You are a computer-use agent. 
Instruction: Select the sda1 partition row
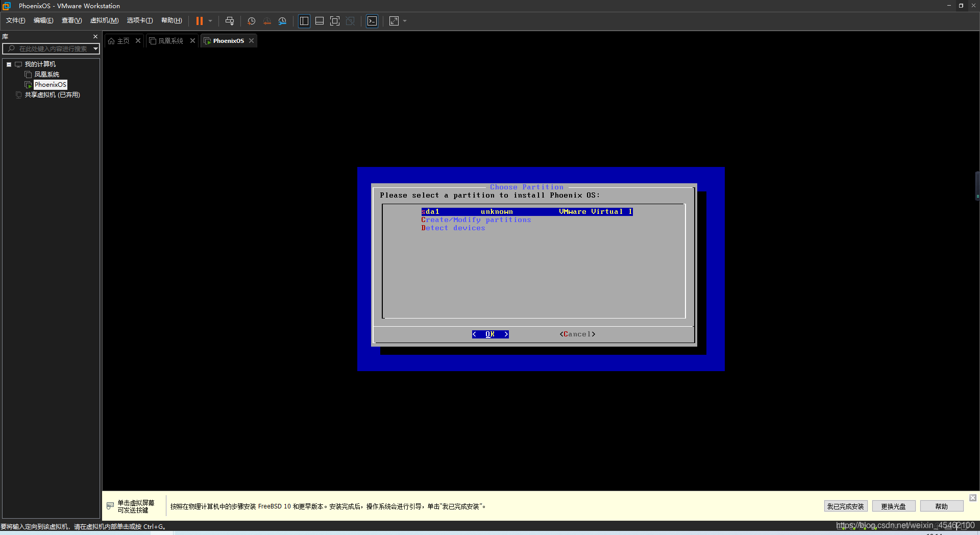pyautogui.click(x=527, y=212)
